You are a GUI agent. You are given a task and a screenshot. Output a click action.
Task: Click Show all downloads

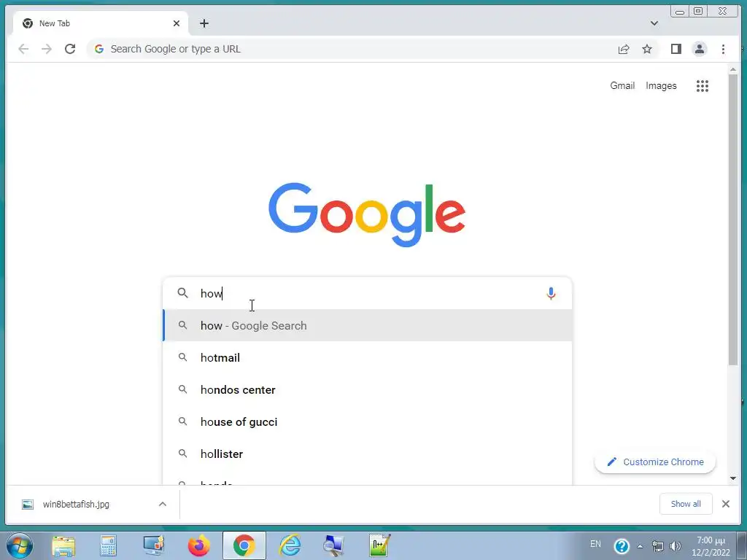coord(686,504)
